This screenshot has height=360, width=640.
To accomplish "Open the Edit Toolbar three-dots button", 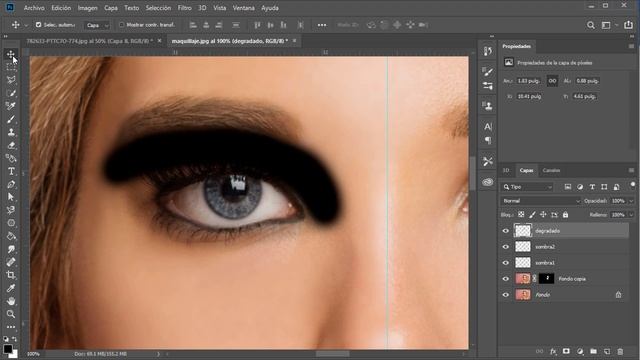I will 11,327.
